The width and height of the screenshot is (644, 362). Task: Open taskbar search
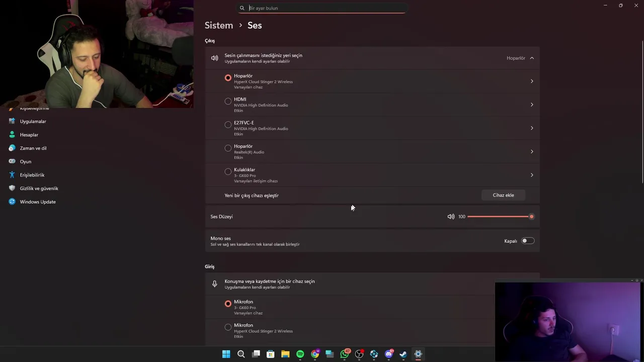pos(241,354)
